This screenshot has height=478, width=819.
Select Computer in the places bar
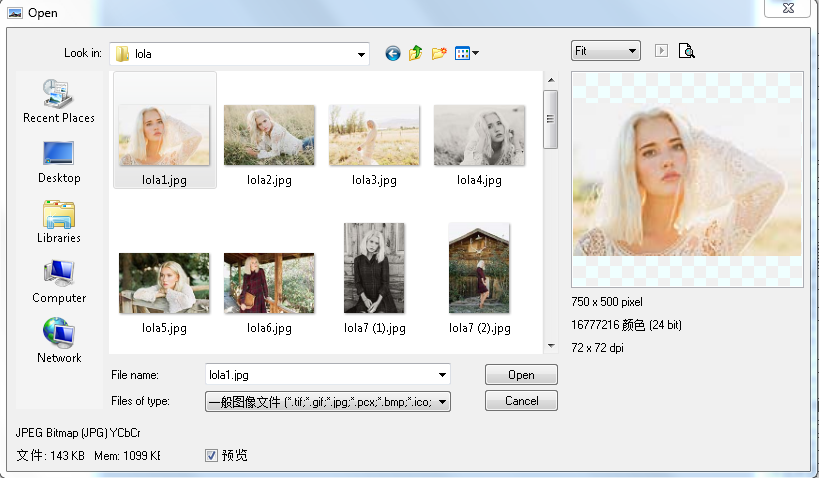(59, 282)
